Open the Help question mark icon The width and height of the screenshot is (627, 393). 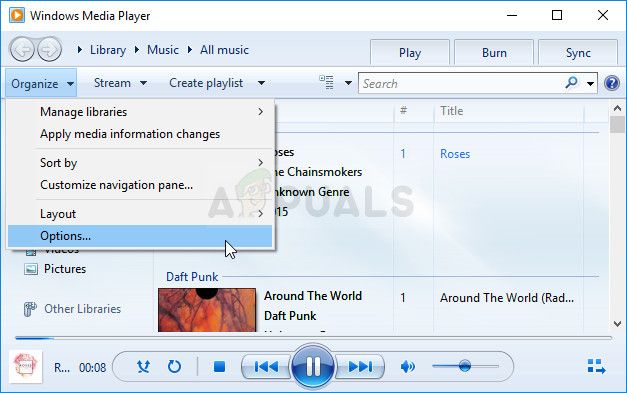pos(612,83)
